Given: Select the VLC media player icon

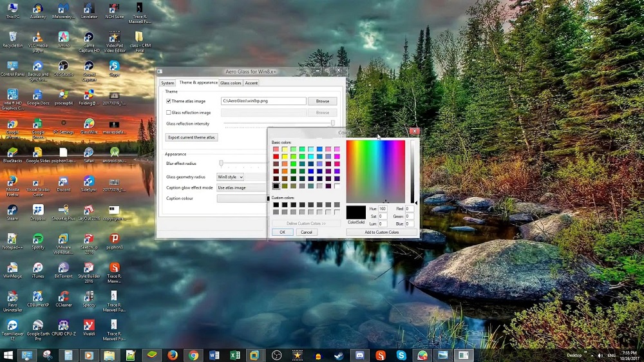Looking at the screenshot, I should [38, 42].
